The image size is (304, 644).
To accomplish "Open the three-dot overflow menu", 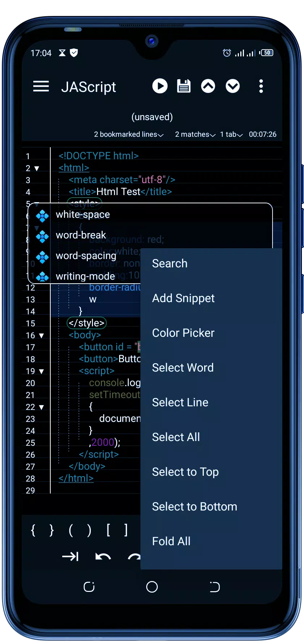I will point(261,86).
